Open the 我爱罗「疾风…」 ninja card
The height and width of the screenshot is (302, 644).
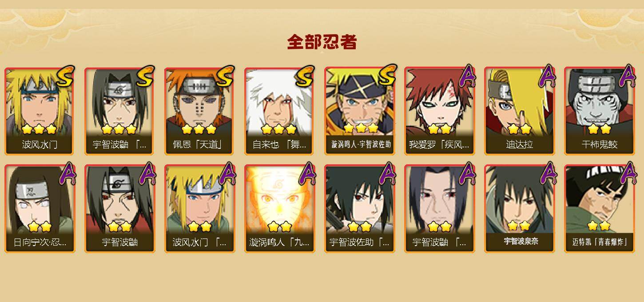[x=439, y=111]
